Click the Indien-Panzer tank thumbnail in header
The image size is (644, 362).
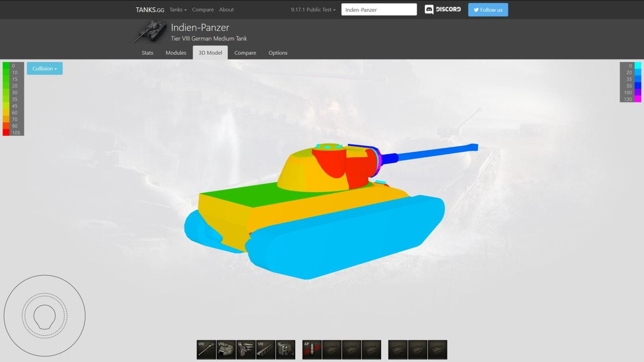pyautogui.click(x=150, y=31)
